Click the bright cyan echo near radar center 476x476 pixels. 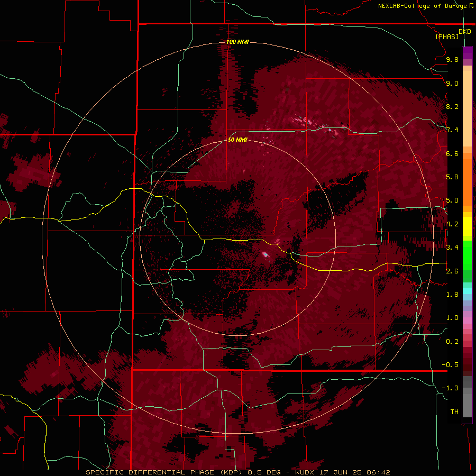tap(265, 254)
